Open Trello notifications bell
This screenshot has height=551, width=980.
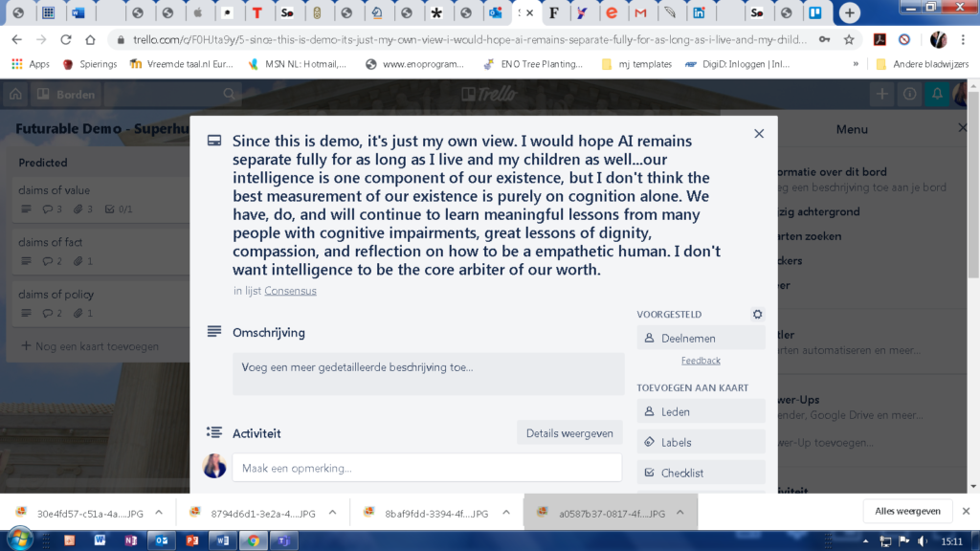pyautogui.click(x=937, y=95)
